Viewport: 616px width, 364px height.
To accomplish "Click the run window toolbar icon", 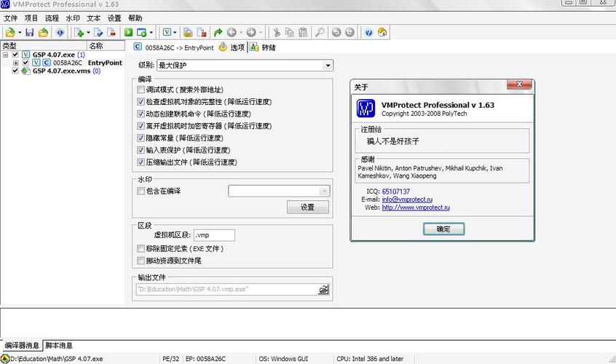I will coord(142,33).
